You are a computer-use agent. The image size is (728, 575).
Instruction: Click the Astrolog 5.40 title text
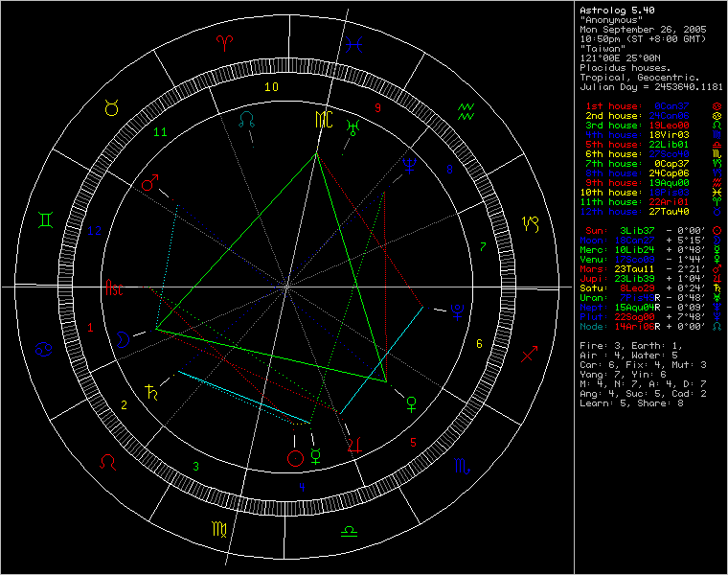coord(617,10)
